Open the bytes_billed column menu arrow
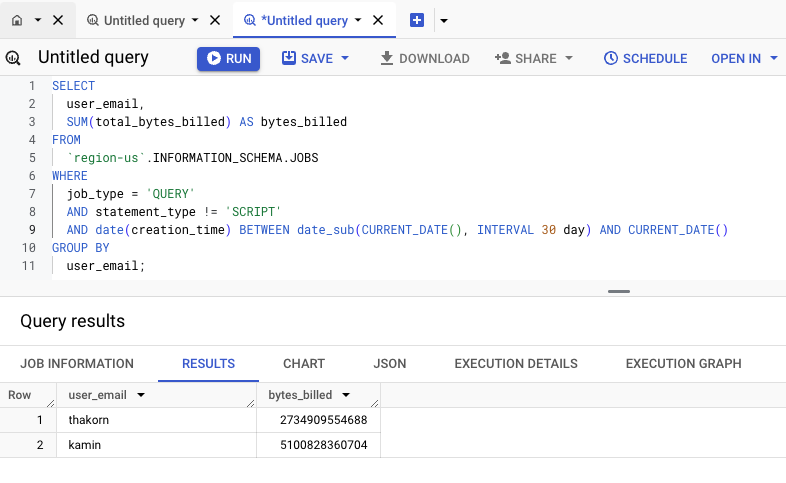Screen dimensions: 786x483 click(x=346, y=395)
